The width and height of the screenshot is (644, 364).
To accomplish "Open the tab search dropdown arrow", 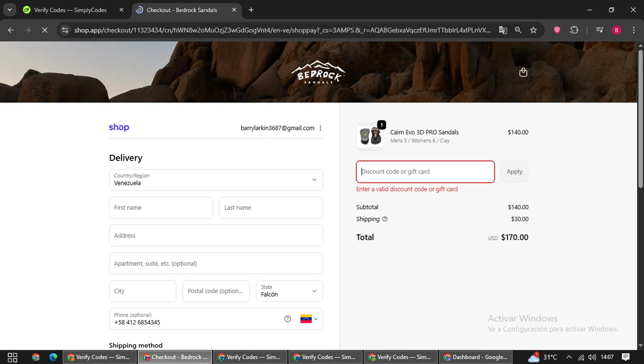I will pyautogui.click(x=9, y=10).
